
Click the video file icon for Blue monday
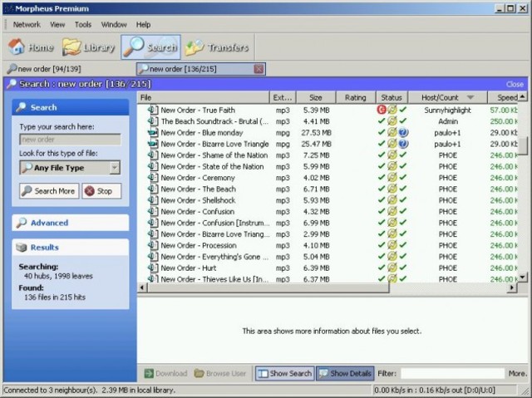pyautogui.click(x=153, y=133)
